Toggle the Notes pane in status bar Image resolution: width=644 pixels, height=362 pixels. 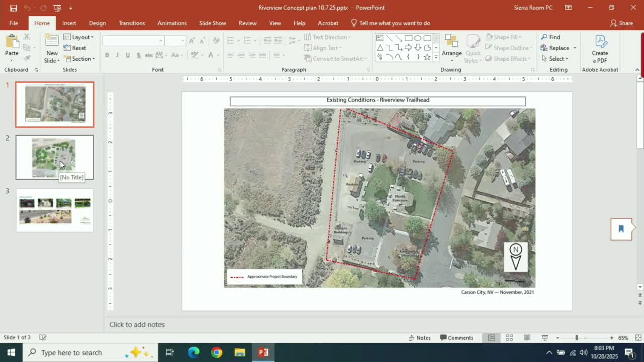(420, 338)
